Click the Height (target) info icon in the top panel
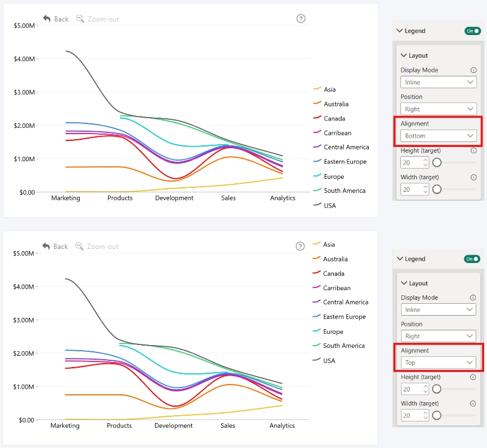This screenshot has width=487, height=448. coord(473,150)
